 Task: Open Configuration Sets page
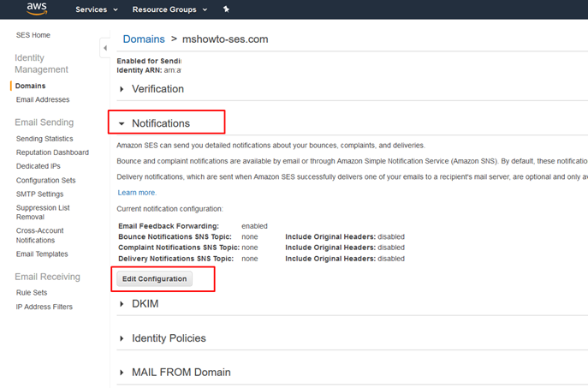point(45,180)
